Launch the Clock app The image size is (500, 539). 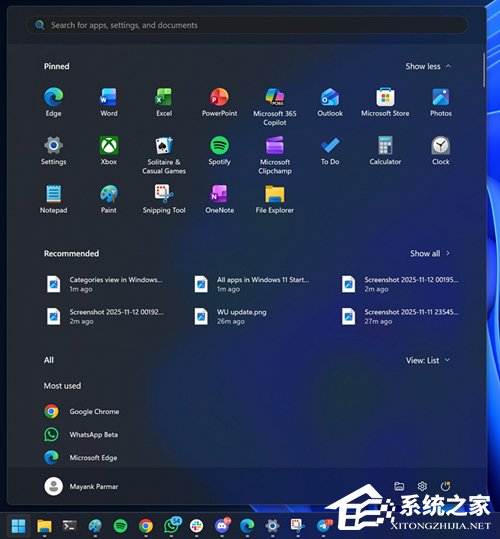(x=441, y=151)
